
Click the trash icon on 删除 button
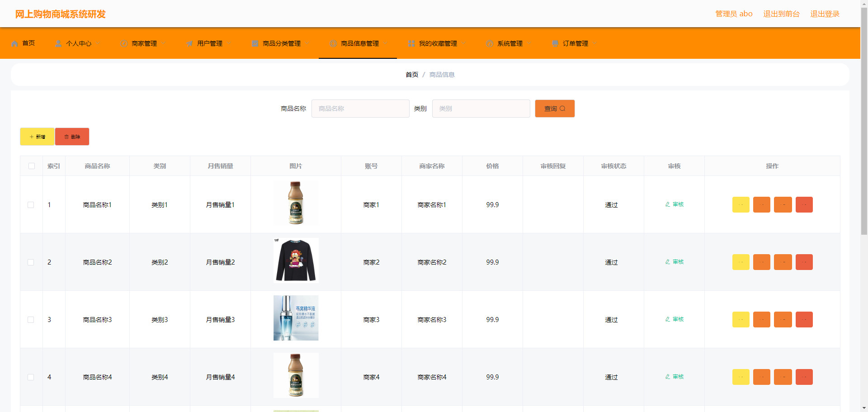(66, 137)
